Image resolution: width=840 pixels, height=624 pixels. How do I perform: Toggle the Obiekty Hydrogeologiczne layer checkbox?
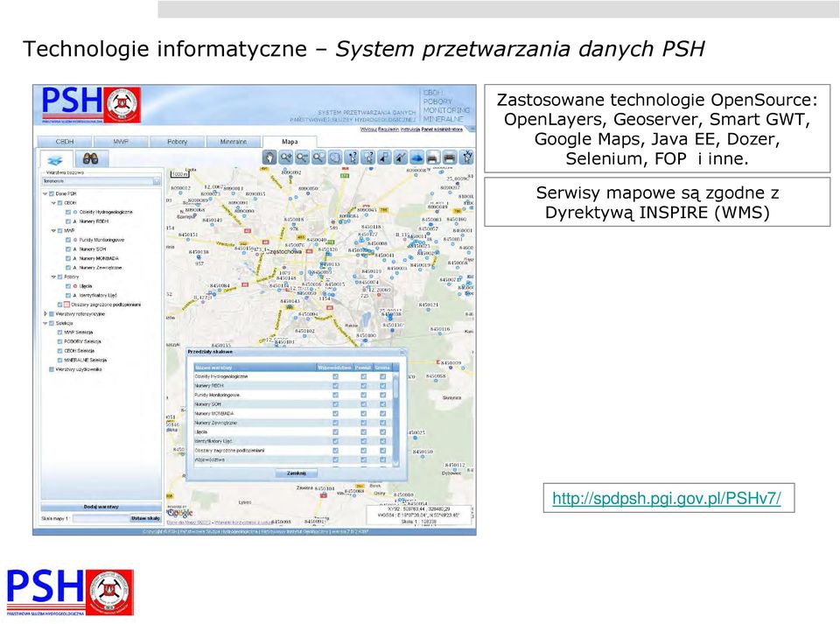pyautogui.click(x=68, y=212)
